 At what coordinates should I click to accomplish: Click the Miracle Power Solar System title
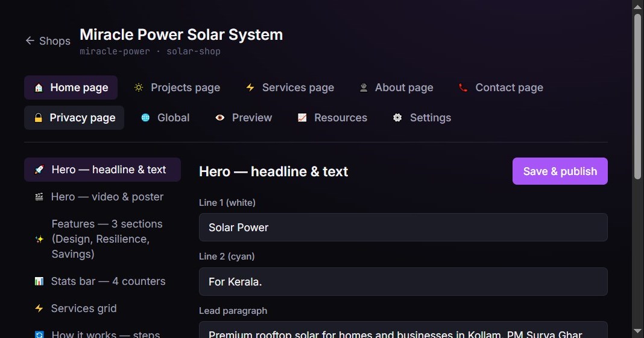(181, 34)
